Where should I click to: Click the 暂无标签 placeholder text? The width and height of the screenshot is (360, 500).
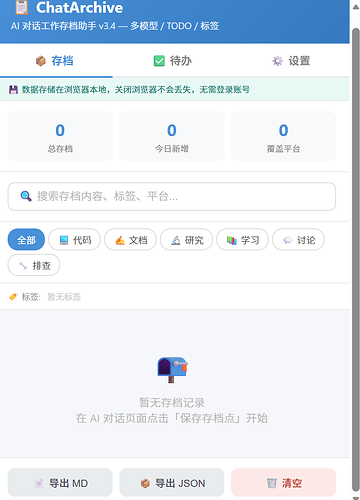click(64, 297)
